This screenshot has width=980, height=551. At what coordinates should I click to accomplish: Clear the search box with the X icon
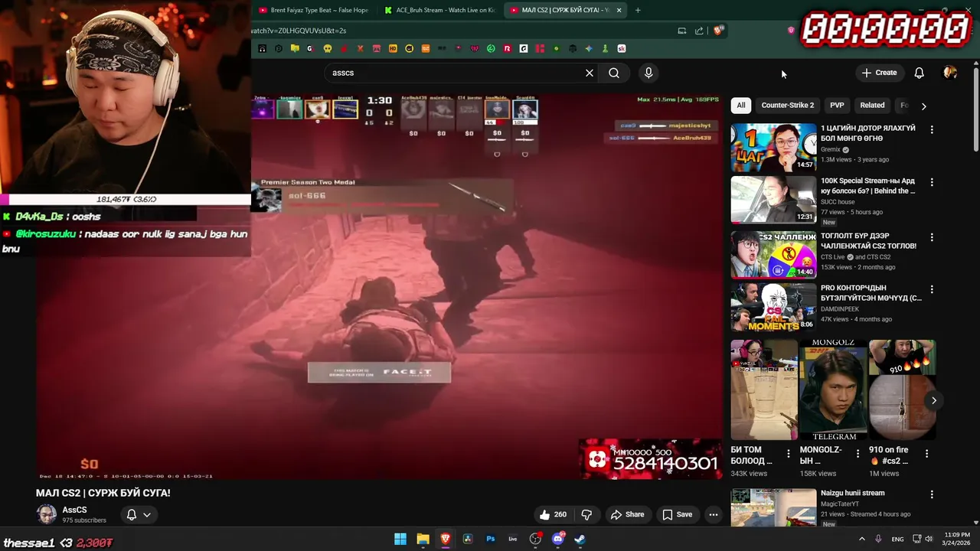590,73
